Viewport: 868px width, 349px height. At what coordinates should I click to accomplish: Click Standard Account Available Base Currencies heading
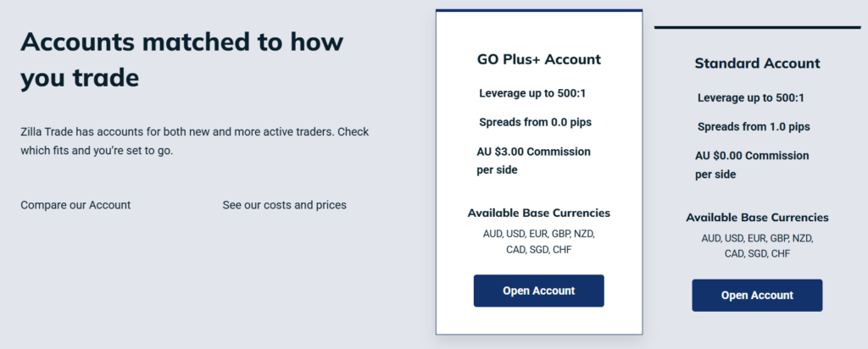tap(757, 217)
